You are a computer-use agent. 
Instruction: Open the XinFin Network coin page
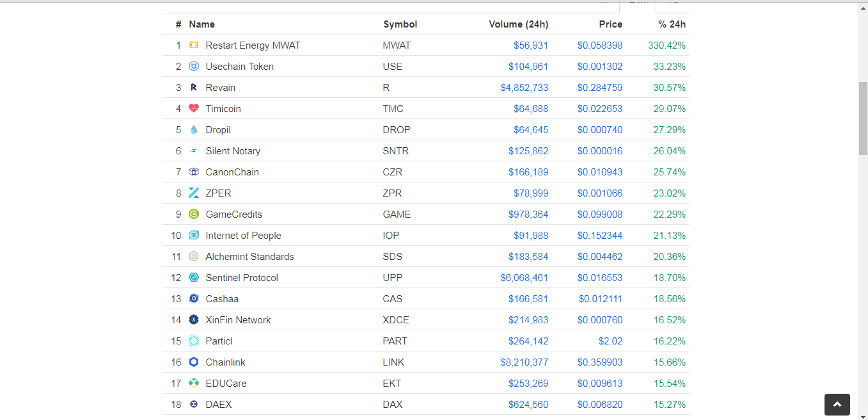tap(238, 320)
